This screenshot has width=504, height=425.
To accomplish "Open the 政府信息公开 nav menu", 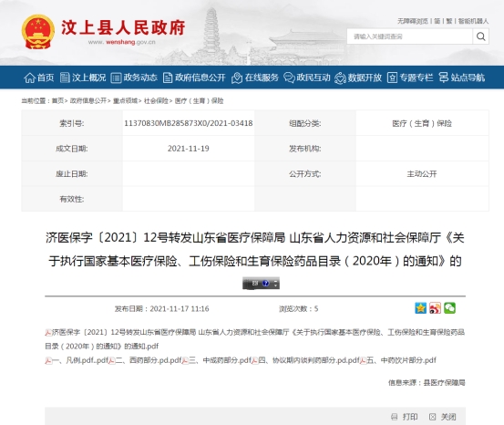I will click(194, 78).
